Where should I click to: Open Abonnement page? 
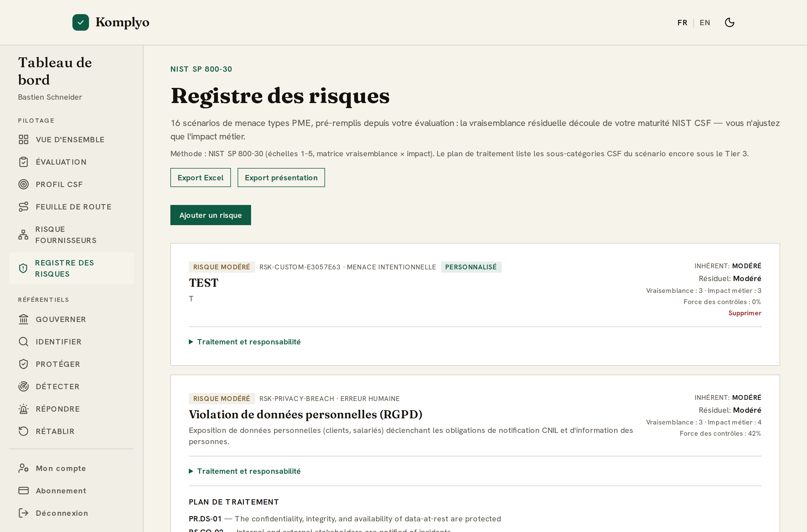pyautogui.click(x=71, y=491)
